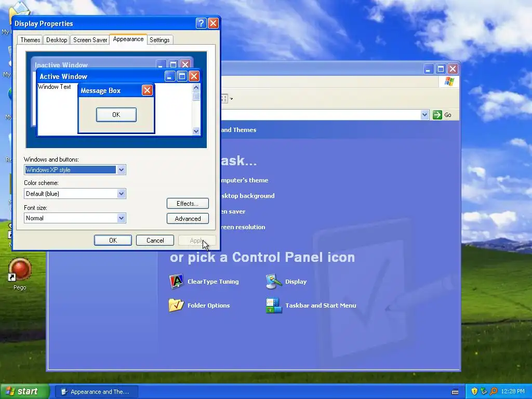Click Cancel in Display Properties
This screenshot has width=532, height=399.
pyautogui.click(x=155, y=240)
